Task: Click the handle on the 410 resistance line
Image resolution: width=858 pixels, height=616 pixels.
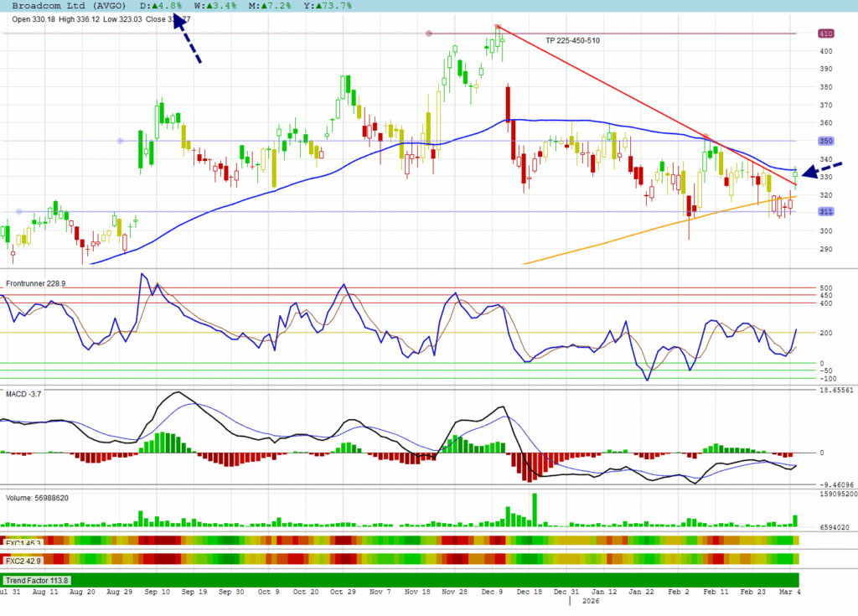Action: [429, 34]
